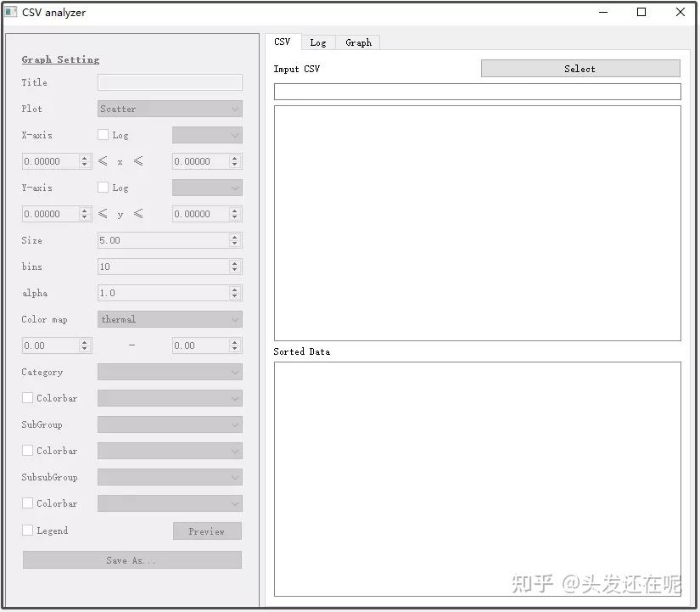
Task: Enable the Y-axis Log checkbox
Action: 104,188
